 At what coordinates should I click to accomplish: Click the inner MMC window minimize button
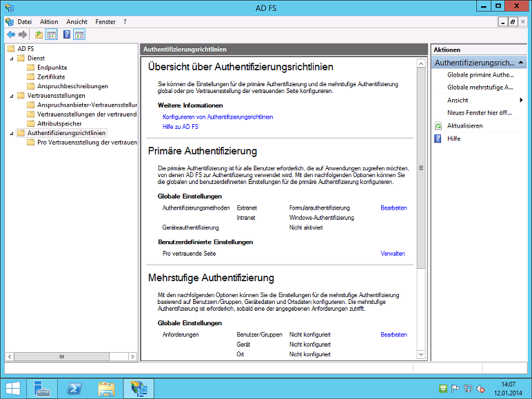tap(503, 22)
